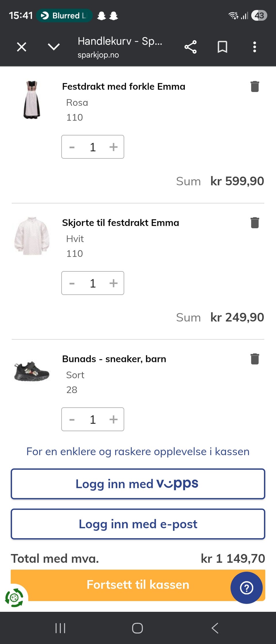Open Skjorte til festdrakt Emma product link

(x=120, y=223)
